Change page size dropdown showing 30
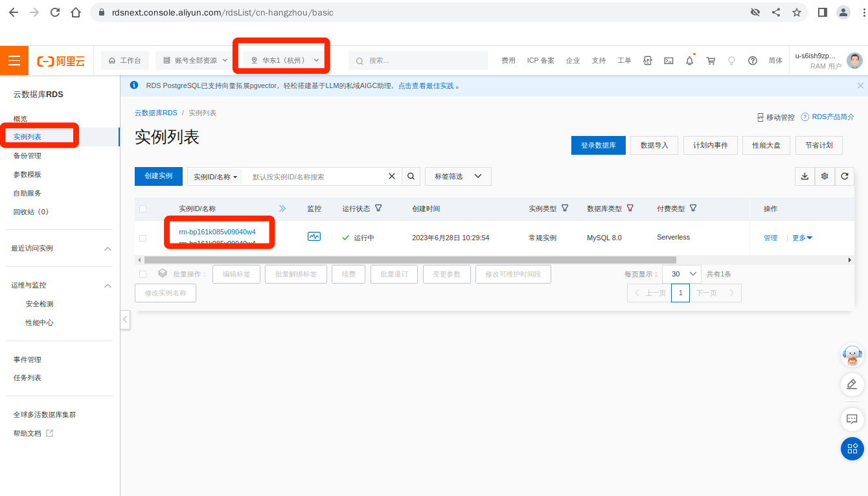This screenshot has height=496, width=868. click(x=681, y=274)
